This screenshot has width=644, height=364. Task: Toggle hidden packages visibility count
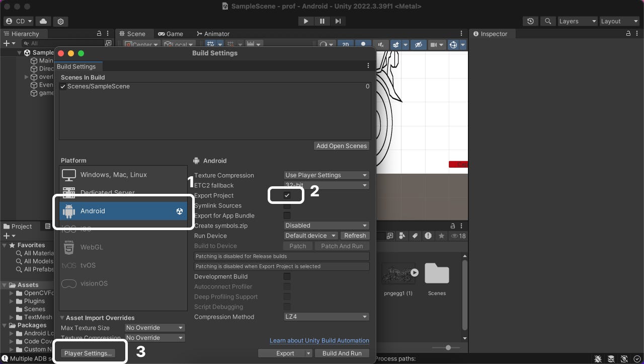458,236
